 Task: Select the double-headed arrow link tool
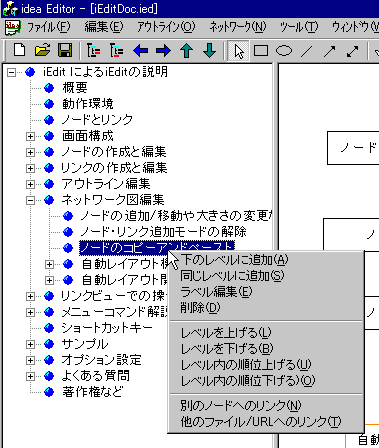(352, 51)
